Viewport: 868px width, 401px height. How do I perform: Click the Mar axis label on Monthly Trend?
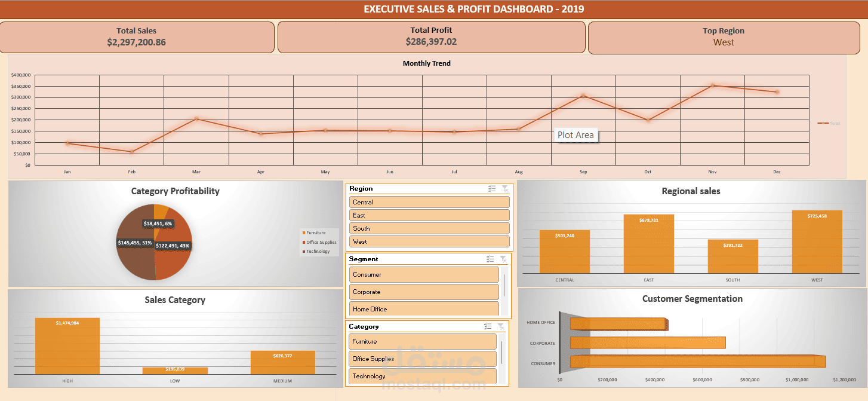(196, 172)
